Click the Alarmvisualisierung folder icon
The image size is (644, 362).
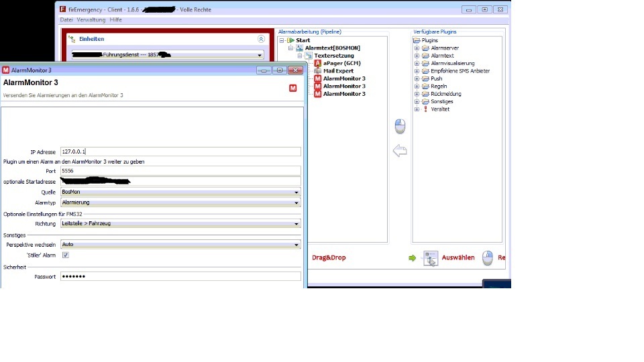(425, 63)
